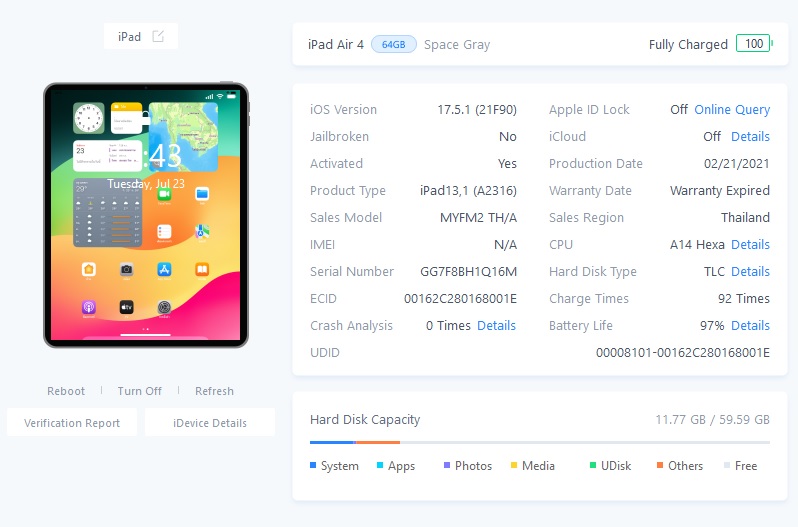Click the TLC hard disk type value
798x527 pixels.
click(x=714, y=271)
